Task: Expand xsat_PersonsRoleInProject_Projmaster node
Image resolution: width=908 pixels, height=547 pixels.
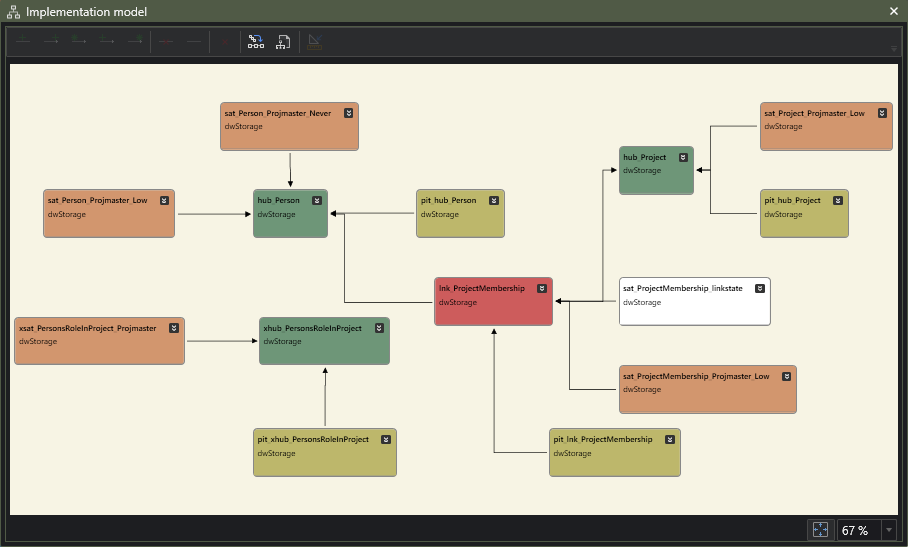Action: click(x=173, y=328)
